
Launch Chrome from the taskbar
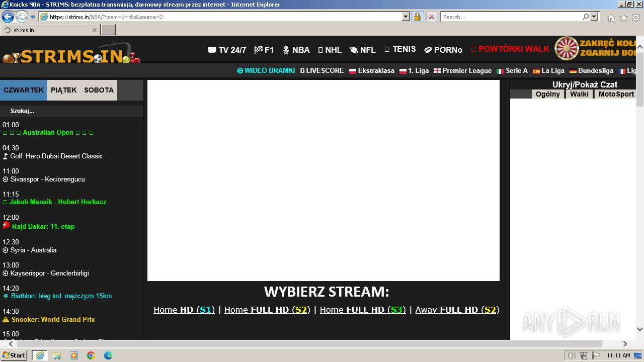coord(91,355)
